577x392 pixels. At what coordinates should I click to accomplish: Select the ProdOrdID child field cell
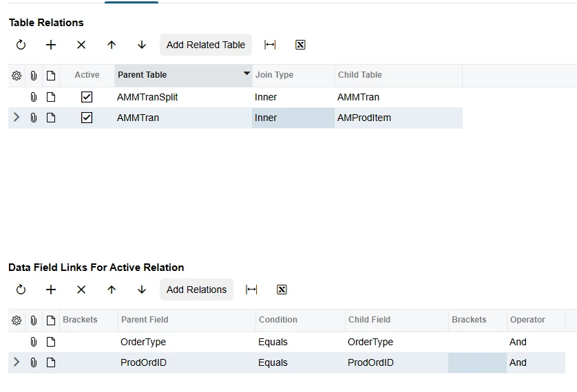pos(397,362)
